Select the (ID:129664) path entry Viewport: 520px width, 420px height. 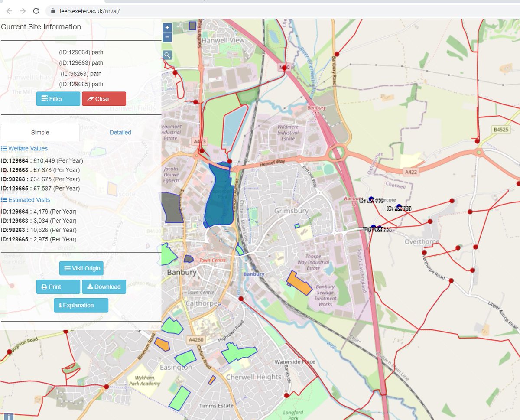pos(81,52)
